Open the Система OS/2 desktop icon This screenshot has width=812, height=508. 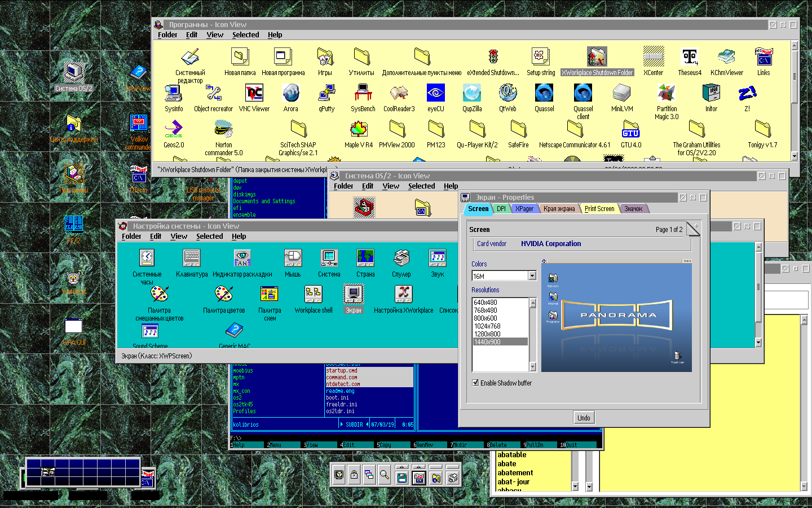tap(73, 72)
